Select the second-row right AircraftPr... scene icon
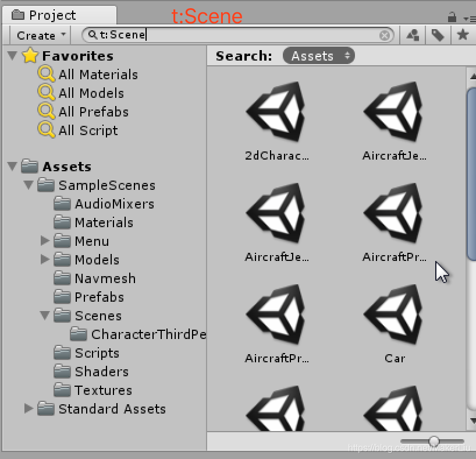476x459 pixels. [x=394, y=213]
